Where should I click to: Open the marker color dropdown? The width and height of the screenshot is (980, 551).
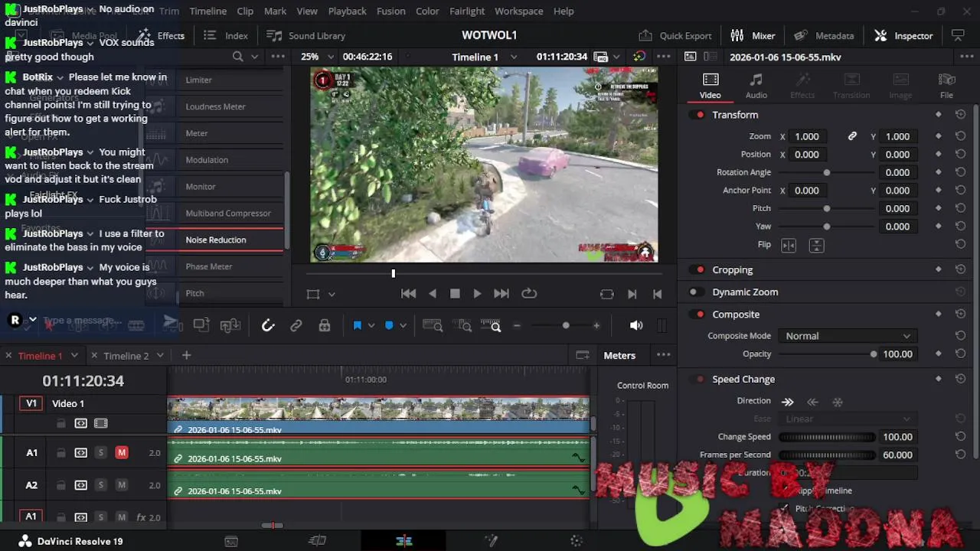pos(403,325)
